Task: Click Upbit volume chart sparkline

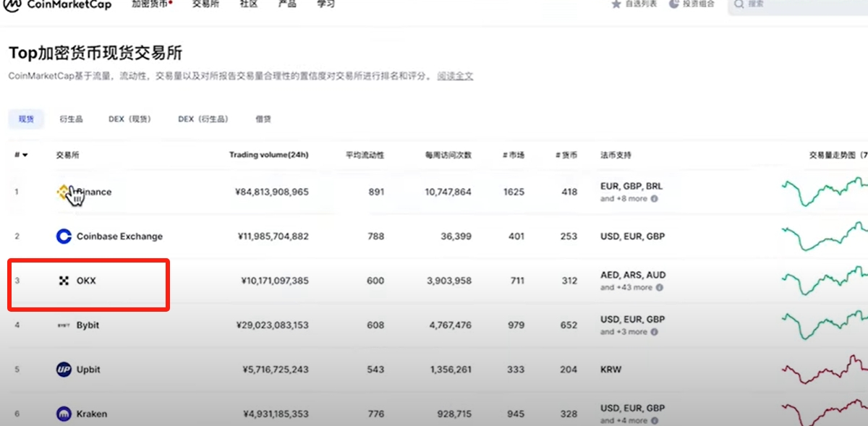Action: (x=825, y=370)
